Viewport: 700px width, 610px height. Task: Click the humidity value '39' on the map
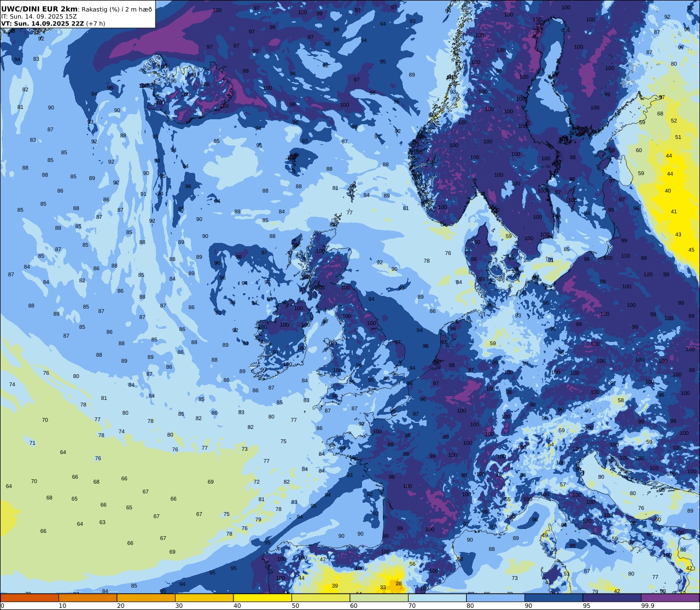pyautogui.click(x=335, y=586)
